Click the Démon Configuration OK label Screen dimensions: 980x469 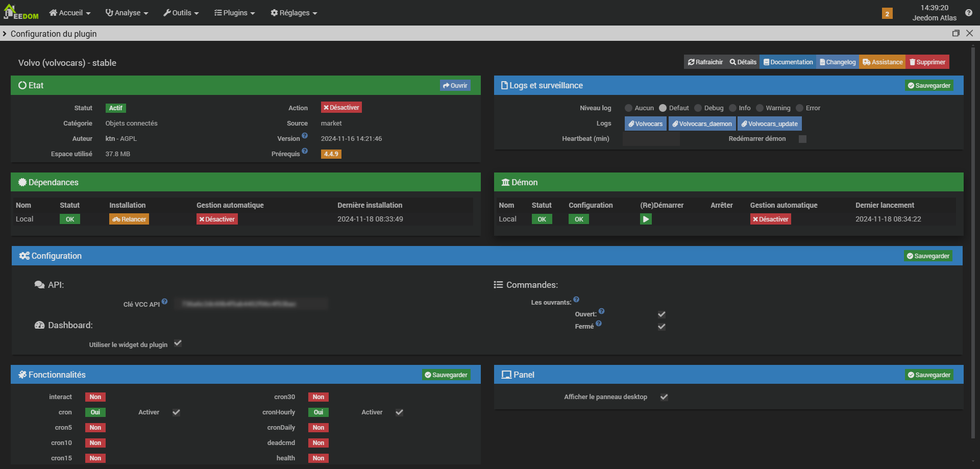(579, 219)
